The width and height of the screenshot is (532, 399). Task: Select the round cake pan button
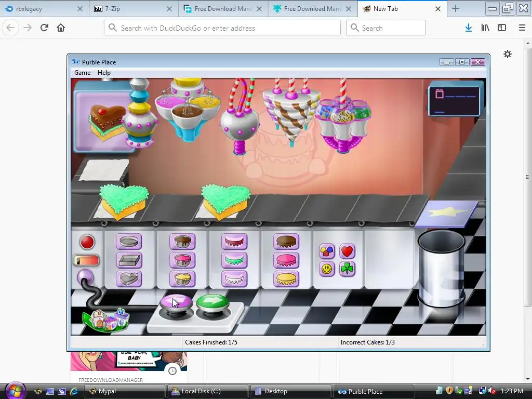(129, 242)
